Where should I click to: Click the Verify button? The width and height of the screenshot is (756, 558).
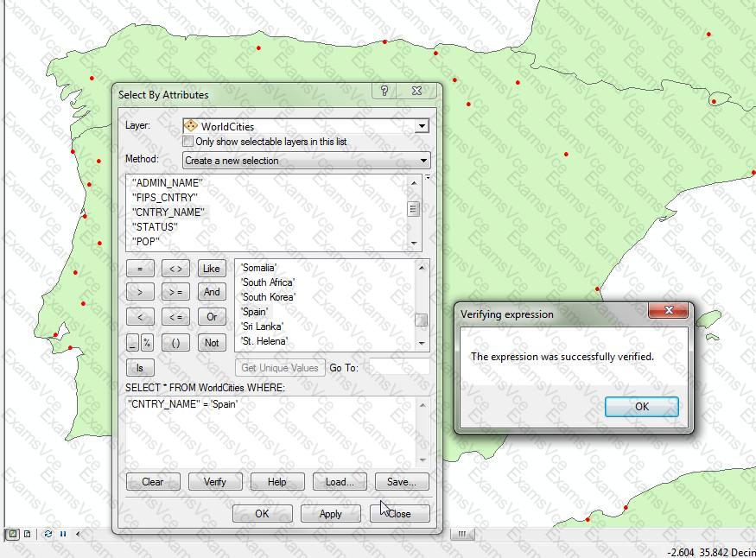pyautogui.click(x=214, y=482)
